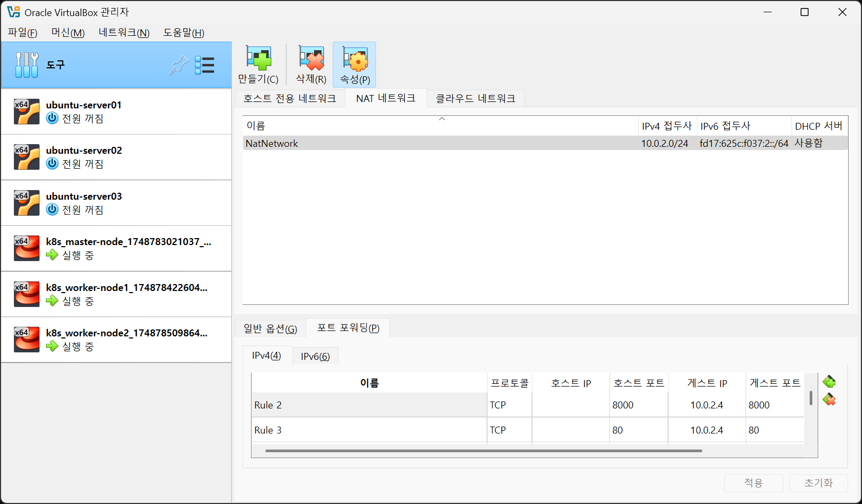The image size is (862, 504).
Task: Sort networks by 이름 column header
Action: tap(441, 126)
